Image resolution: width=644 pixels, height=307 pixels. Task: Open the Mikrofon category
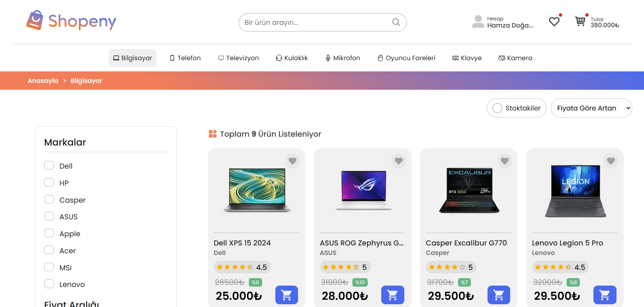343,58
